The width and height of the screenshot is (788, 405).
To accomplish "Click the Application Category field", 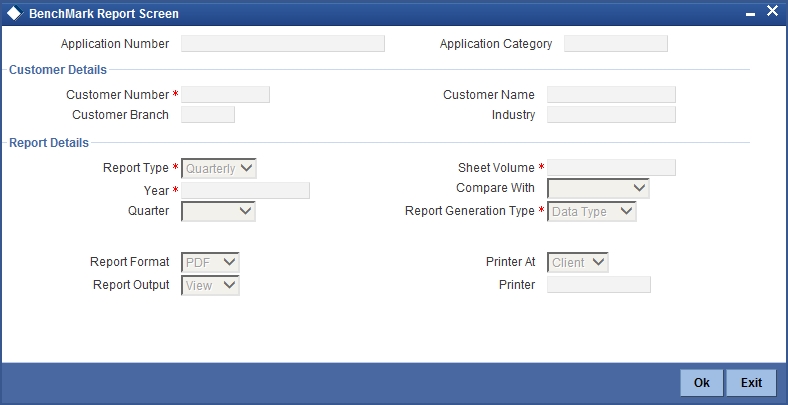I will (616, 44).
